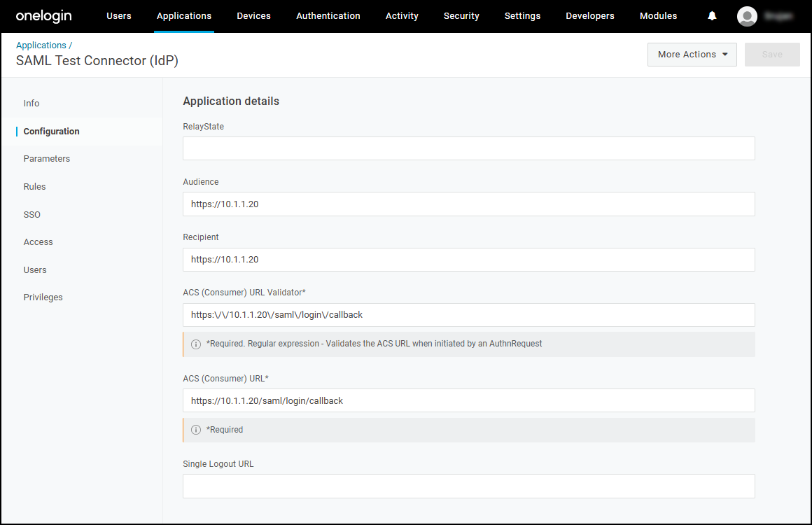Image resolution: width=812 pixels, height=525 pixels.
Task: Select the Configuration sidebar section
Action: point(51,131)
